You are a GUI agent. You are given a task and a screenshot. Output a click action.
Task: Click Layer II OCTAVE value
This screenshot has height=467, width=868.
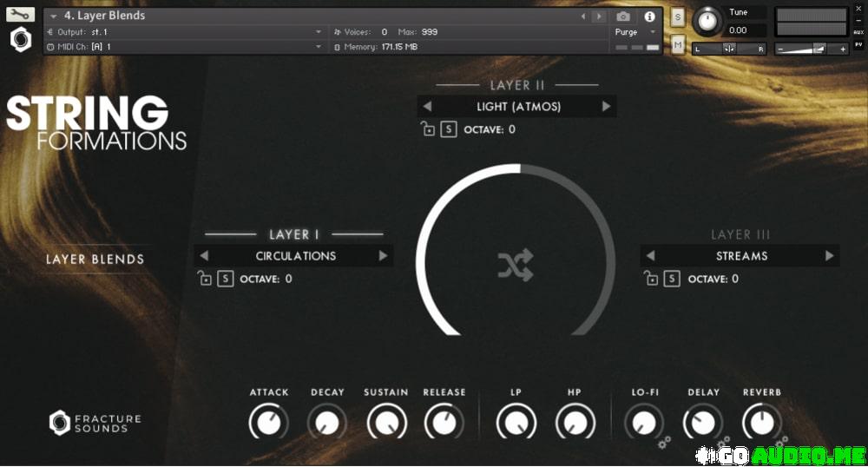point(511,129)
